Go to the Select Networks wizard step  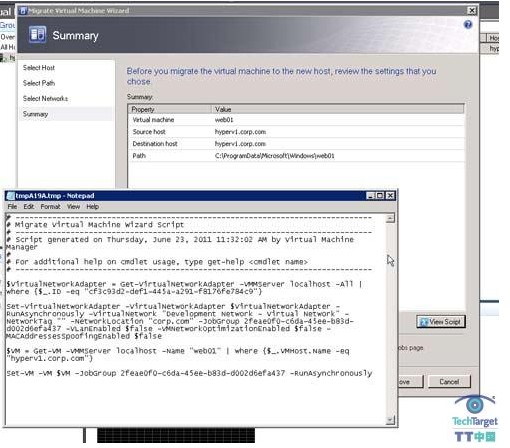coord(45,98)
